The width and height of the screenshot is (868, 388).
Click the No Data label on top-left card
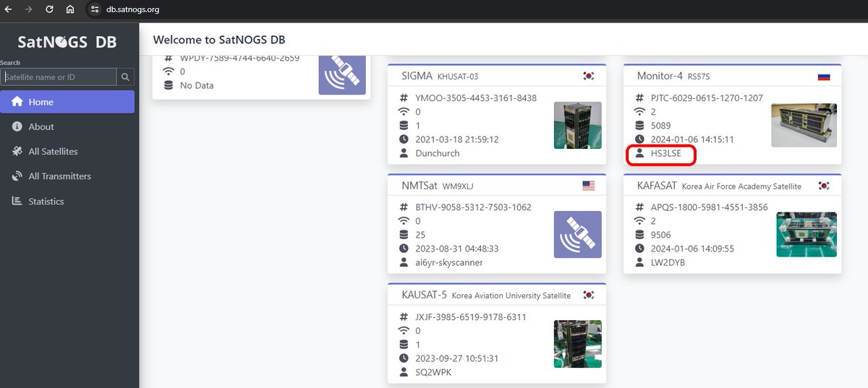pyautogui.click(x=197, y=85)
